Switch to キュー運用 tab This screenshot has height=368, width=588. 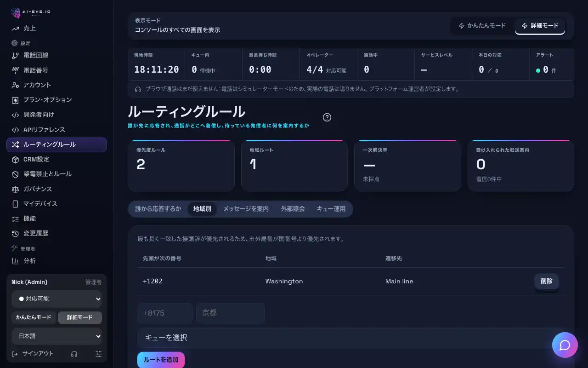[331, 209]
